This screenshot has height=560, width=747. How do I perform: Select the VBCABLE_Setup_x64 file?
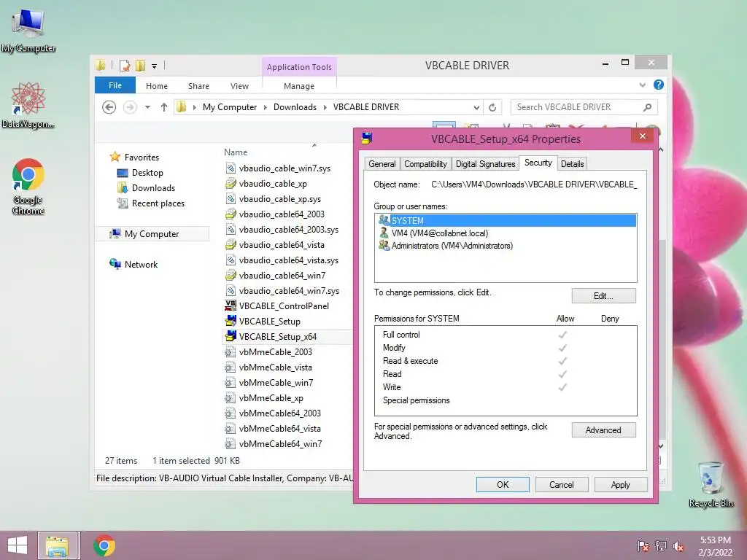[271, 336]
